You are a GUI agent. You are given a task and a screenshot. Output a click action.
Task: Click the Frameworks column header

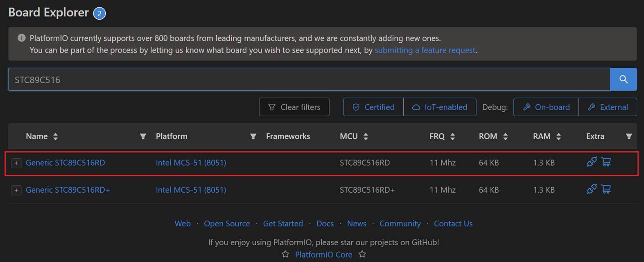coord(288,136)
